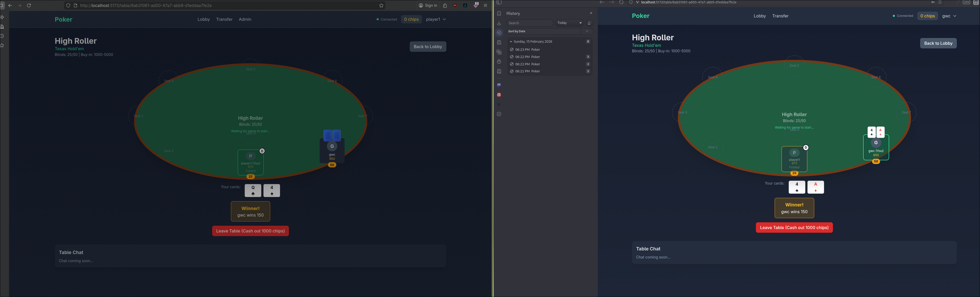Bookmark page with star icon in URL bar
Screen dimensions: 980x297
point(381,5)
